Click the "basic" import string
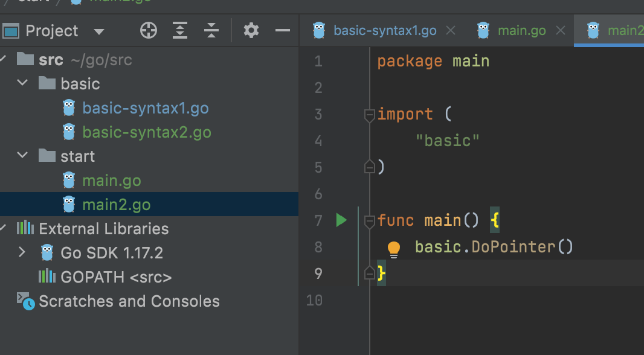Viewport: 644px width, 355px height. 448,141
